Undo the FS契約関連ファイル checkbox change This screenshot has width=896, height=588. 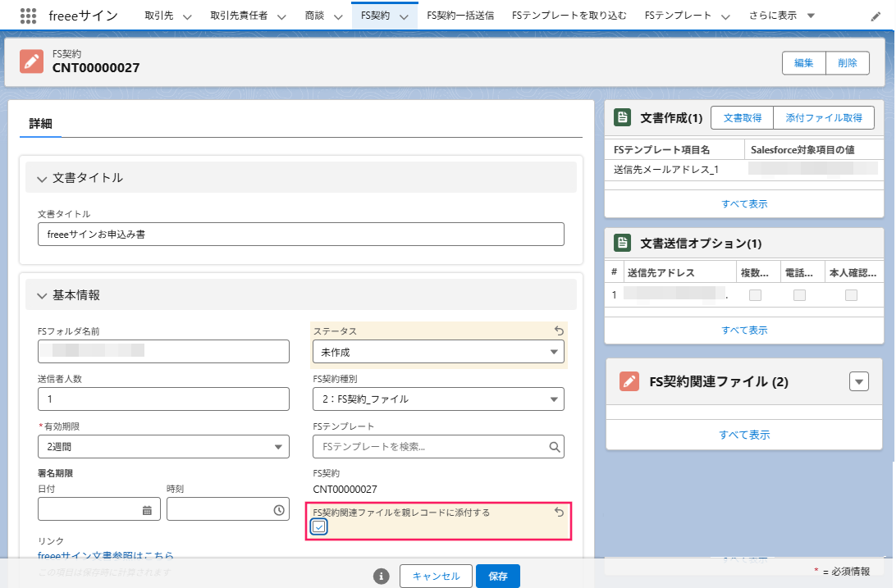pyautogui.click(x=559, y=512)
